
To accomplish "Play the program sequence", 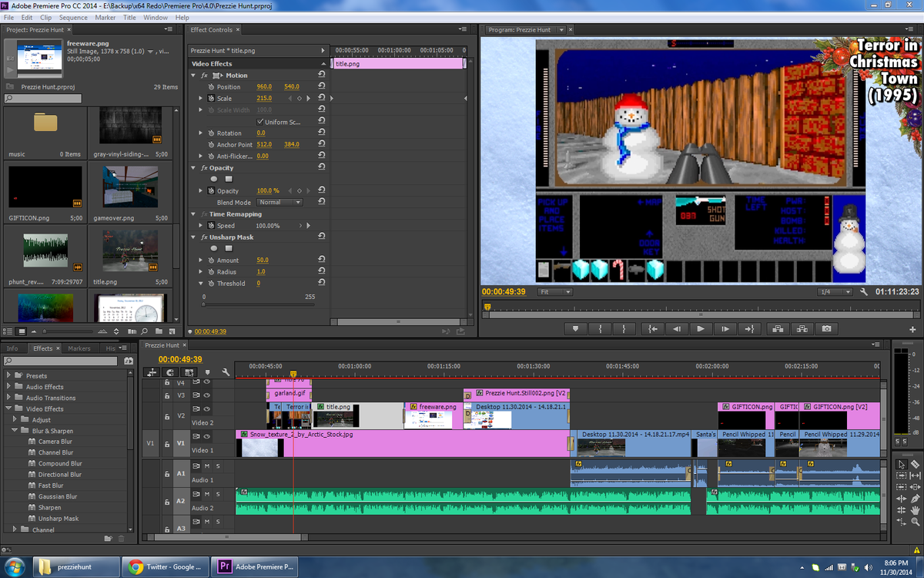I will (x=701, y=328).
